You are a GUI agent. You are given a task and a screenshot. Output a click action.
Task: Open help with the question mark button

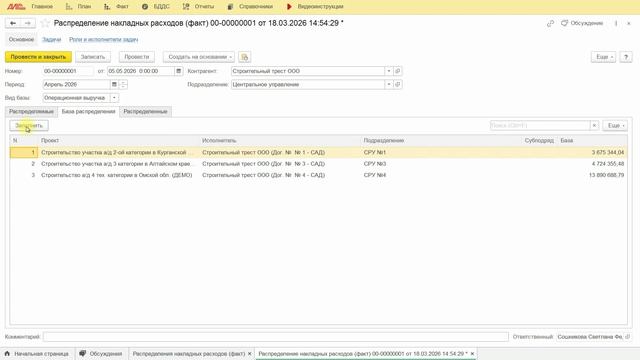pyautogui.click(x=626, y=57)
